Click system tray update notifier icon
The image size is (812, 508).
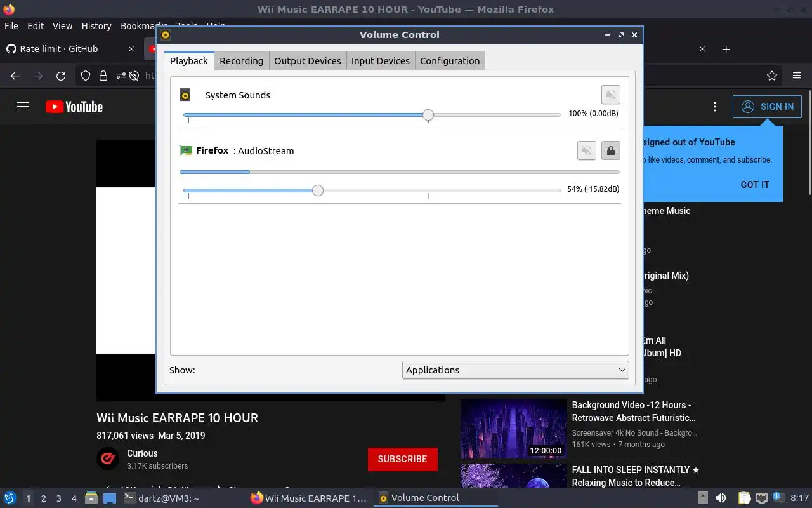[x=778, y=498]
